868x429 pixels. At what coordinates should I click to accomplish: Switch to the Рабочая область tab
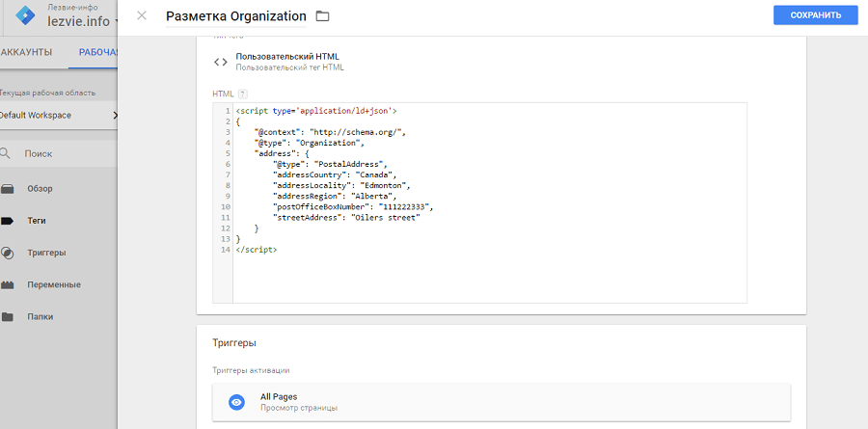(96, 52)
